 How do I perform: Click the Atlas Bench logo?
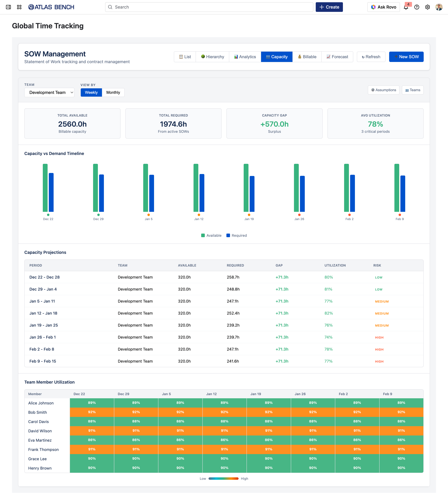coord(51,7)
